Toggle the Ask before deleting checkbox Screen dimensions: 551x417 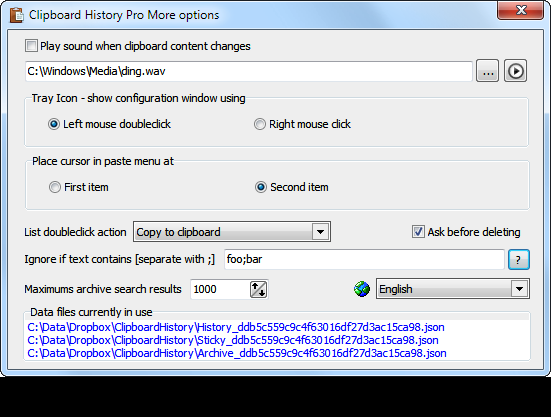tap(418, 232)
